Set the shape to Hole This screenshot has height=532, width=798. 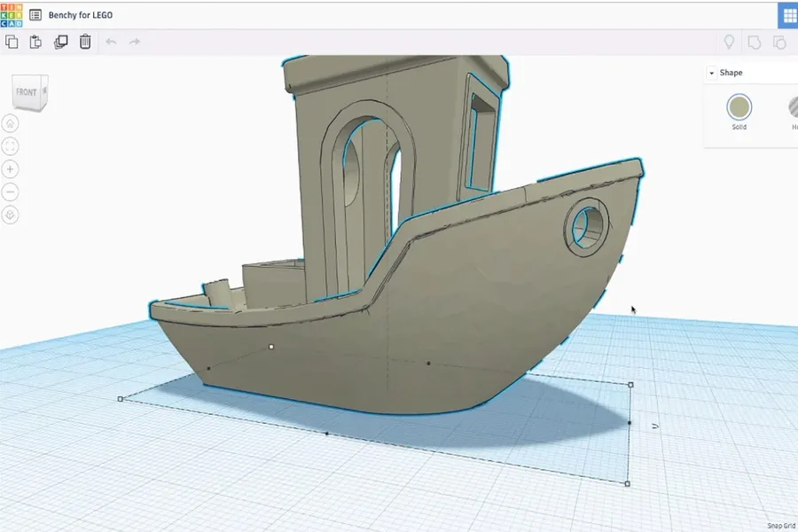[793, 107]
